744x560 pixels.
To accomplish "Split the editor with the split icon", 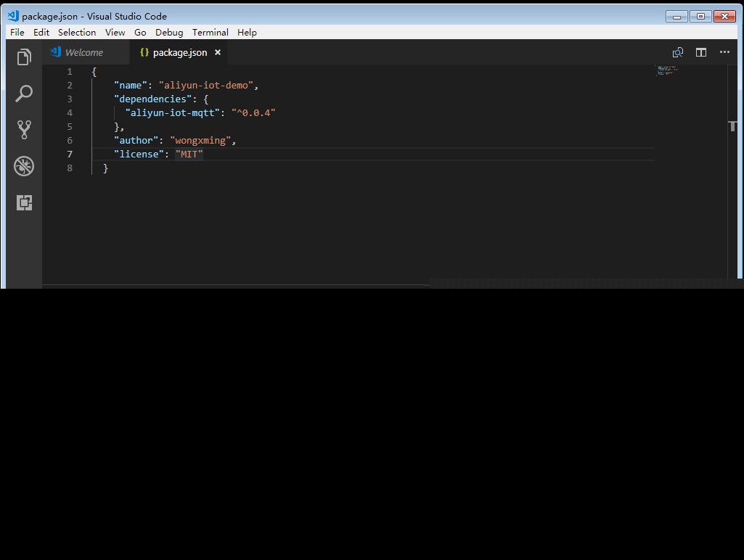I will tap(701, 53).
